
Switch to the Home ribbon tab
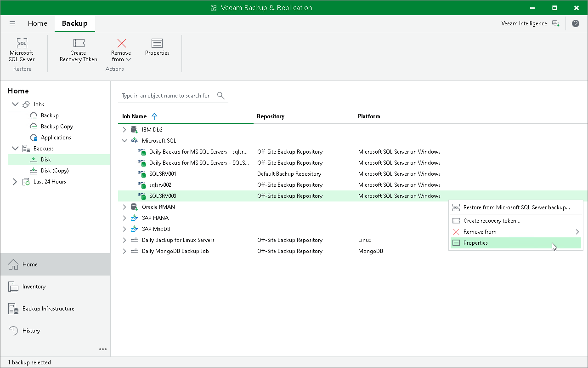tap(37, 23)
